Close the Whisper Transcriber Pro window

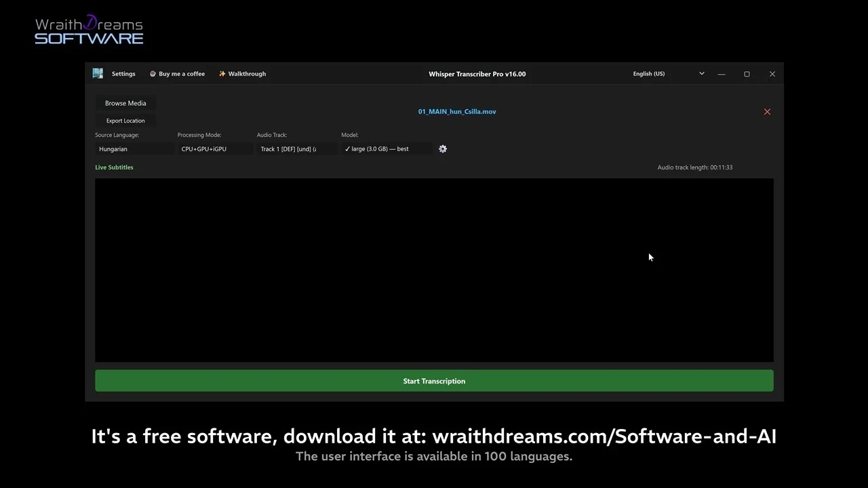pyautogui.click(x=772, y=74)
